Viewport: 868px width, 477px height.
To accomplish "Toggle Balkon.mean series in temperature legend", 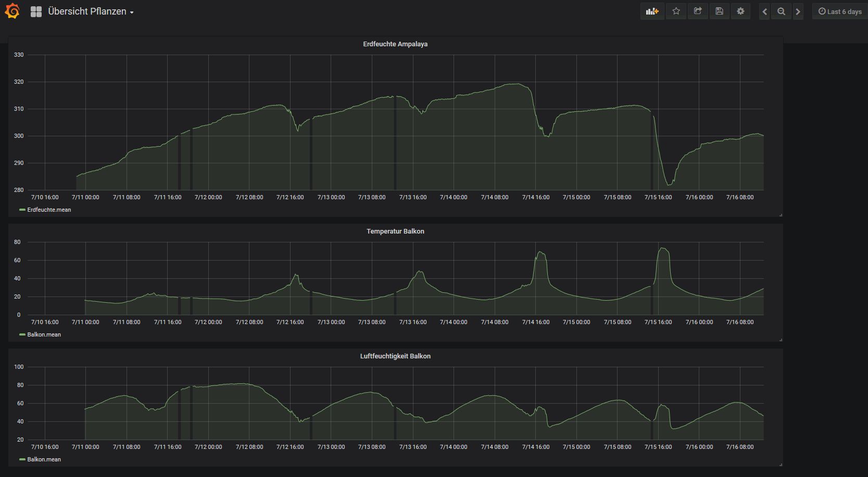I will pos(44,334).
